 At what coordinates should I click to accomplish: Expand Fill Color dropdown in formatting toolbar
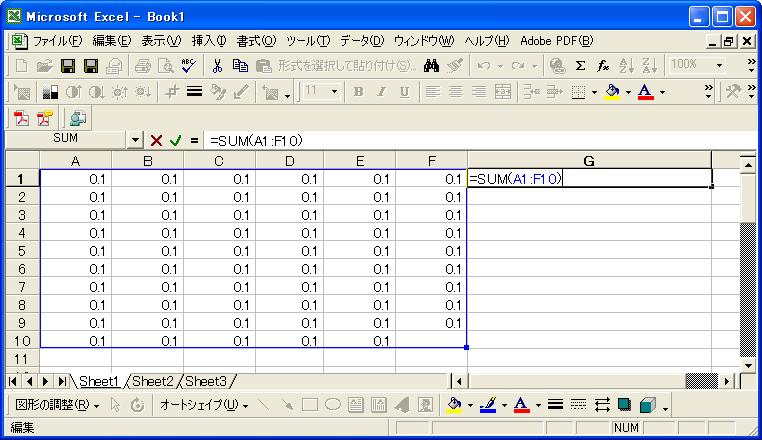coord(628,92)
